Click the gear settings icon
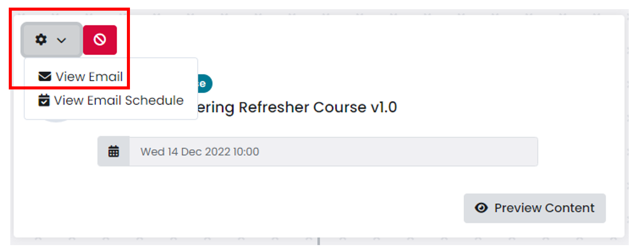This screenshot has width=644, height=247. pyautogui.click(x=41, y=40)
